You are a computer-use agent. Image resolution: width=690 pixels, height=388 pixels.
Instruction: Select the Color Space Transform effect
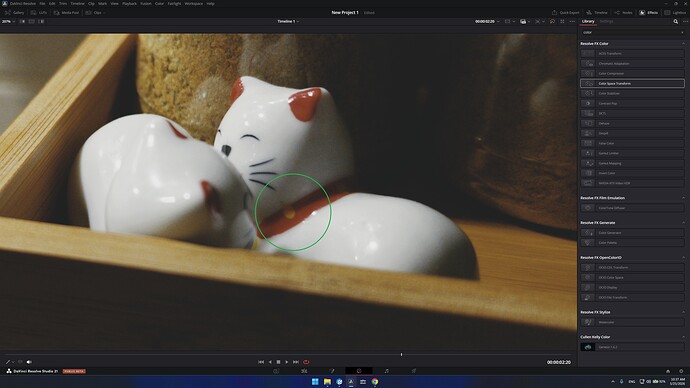click(x=632, y=84)
